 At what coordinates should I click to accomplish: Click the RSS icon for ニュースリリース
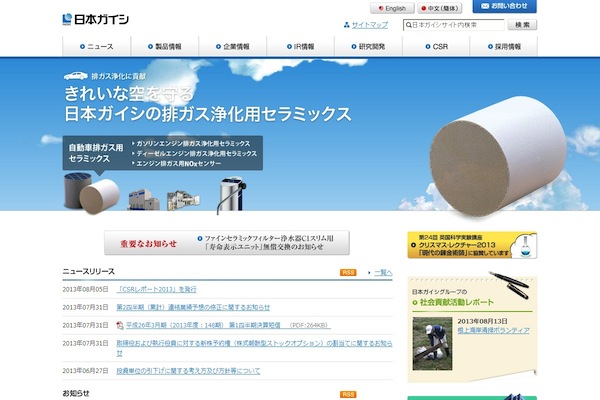click(x=348, y=273)
